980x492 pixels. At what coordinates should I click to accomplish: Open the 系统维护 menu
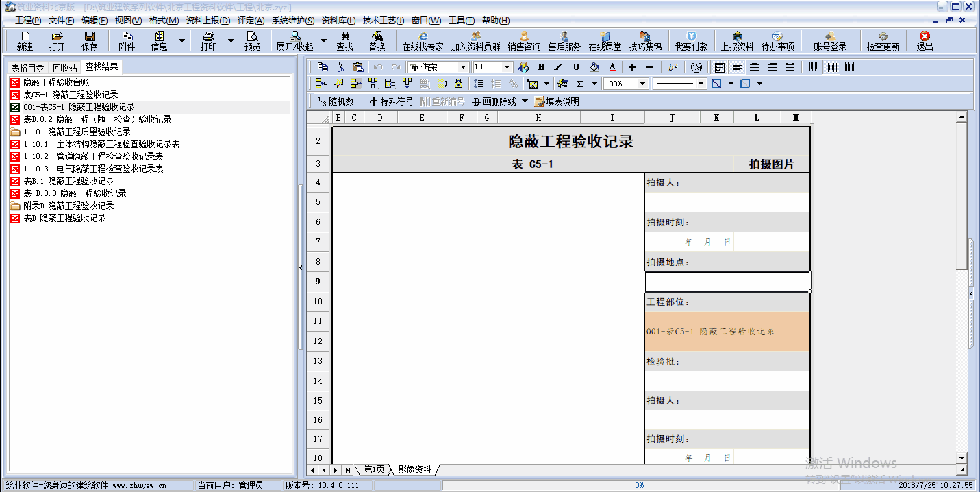pyautogui.click(x=293, y=21)
